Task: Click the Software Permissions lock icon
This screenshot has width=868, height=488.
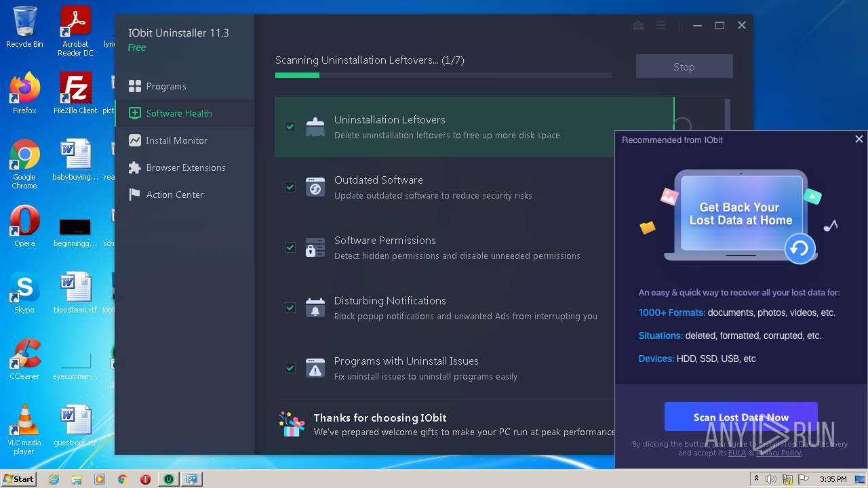Action: [315, 247]
